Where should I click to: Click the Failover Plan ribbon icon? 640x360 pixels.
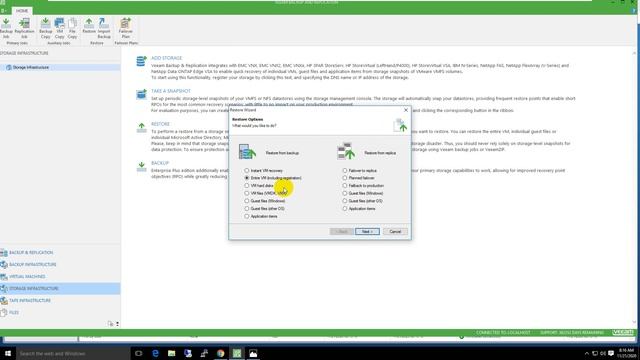125,28
